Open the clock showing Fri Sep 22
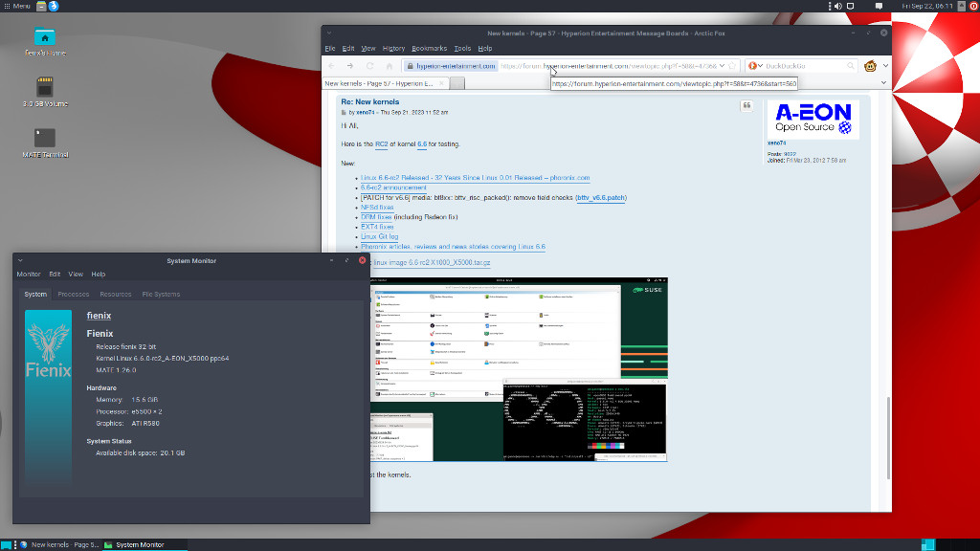This screenshot has height=551, width=980. click(x=926, y=6)
